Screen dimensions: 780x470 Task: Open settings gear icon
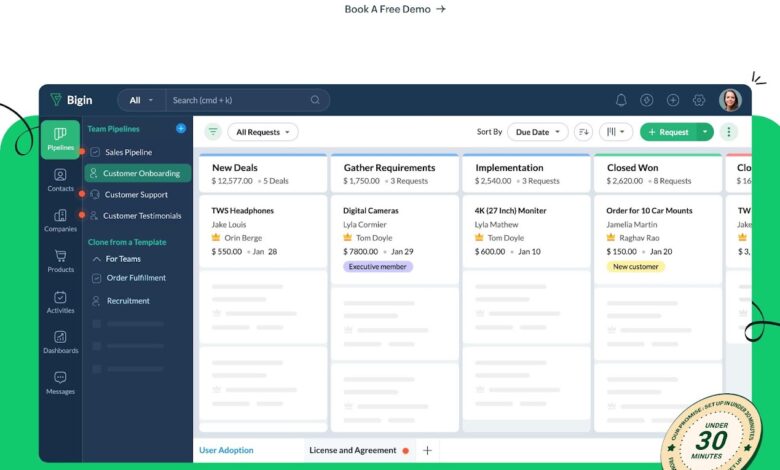click(x=698, y=100)
